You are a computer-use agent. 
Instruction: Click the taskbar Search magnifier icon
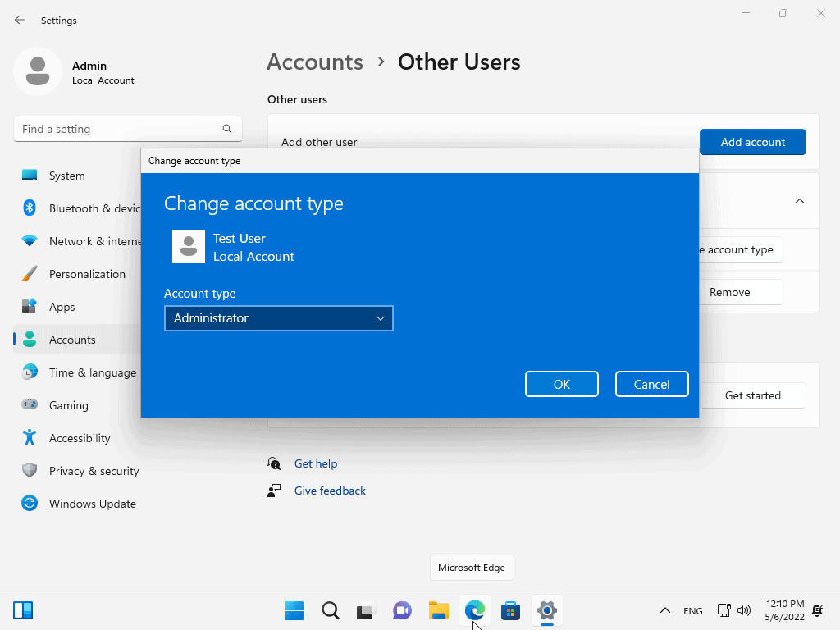coord(330,610)
